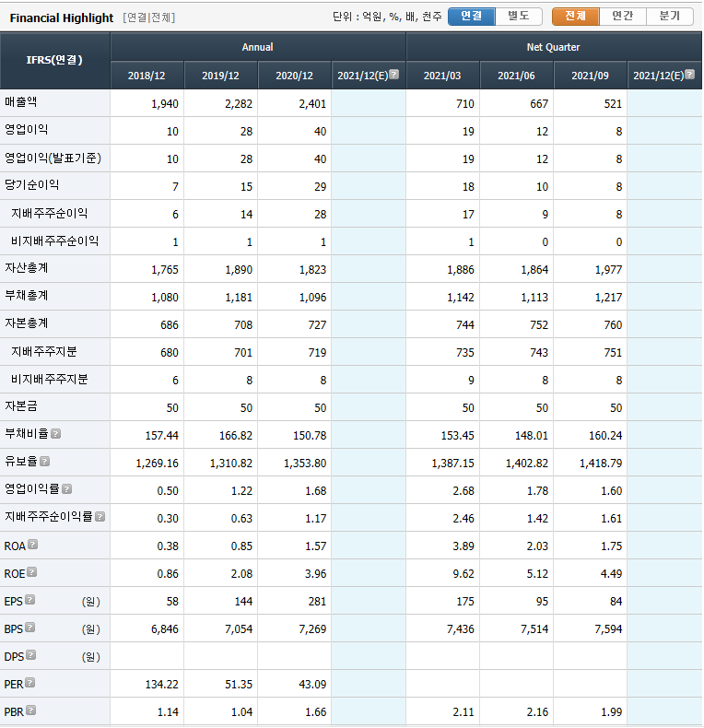Open help icon next to DPS
The image size is (704, 728).
(31, 655)
